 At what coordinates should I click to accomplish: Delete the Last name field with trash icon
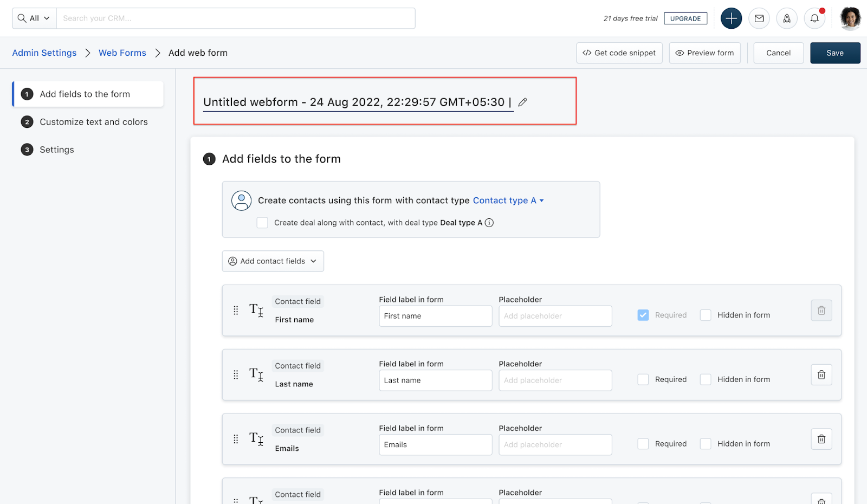click(821, 375)
